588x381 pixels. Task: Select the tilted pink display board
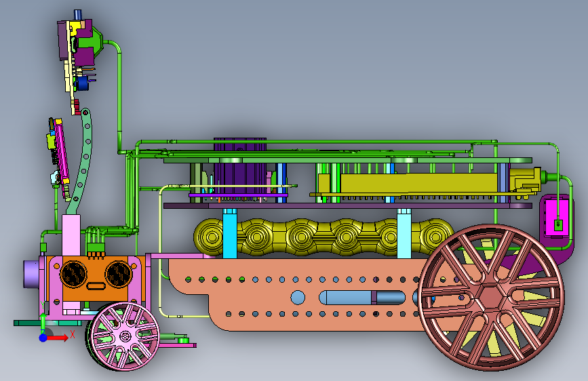(62, 152)
